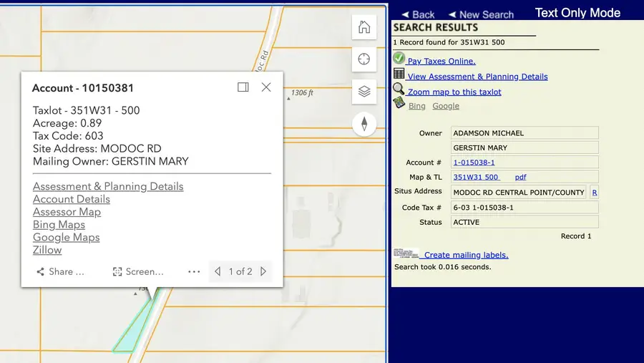This screenshot has width=644, height=363.
Task: Click the map Home extent icon
Action: 364,27
